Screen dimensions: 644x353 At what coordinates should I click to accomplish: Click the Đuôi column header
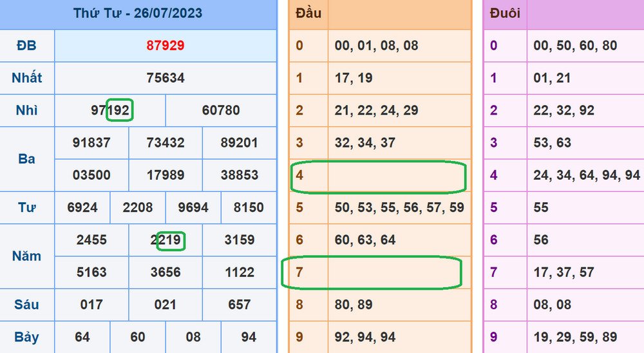pyautogui.click(x=505, y=14)
